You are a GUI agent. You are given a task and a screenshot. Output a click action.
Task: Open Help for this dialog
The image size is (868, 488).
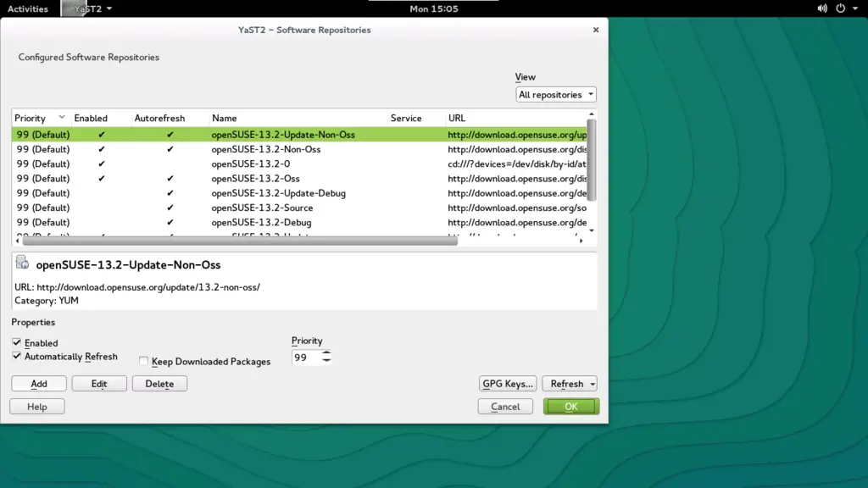point(37,406)
